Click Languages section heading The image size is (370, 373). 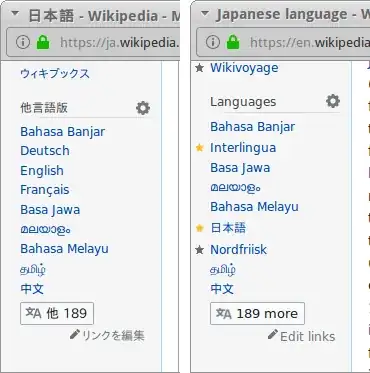pyautogui.click(x=243, y=102)
